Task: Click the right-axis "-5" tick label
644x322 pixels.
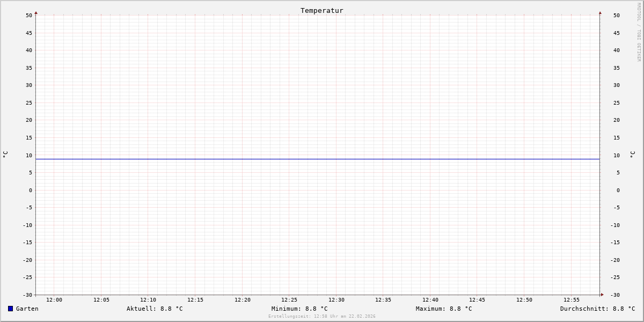Action: coord(617,208)
